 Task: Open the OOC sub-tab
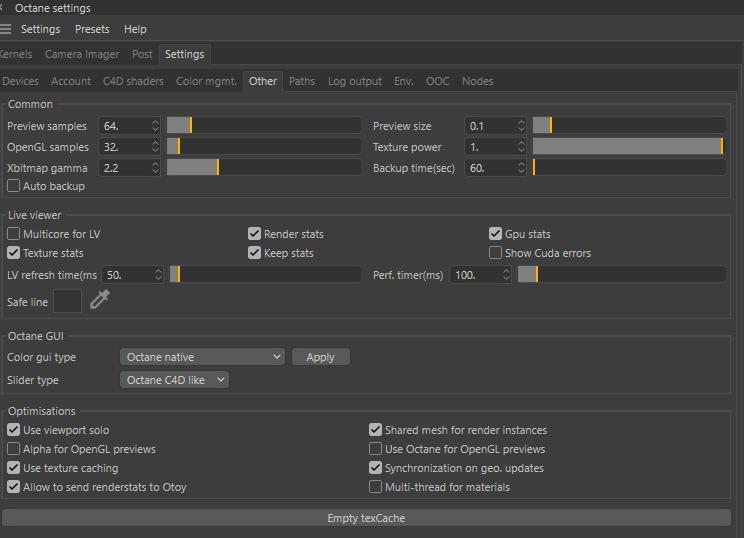click(437, 81)
